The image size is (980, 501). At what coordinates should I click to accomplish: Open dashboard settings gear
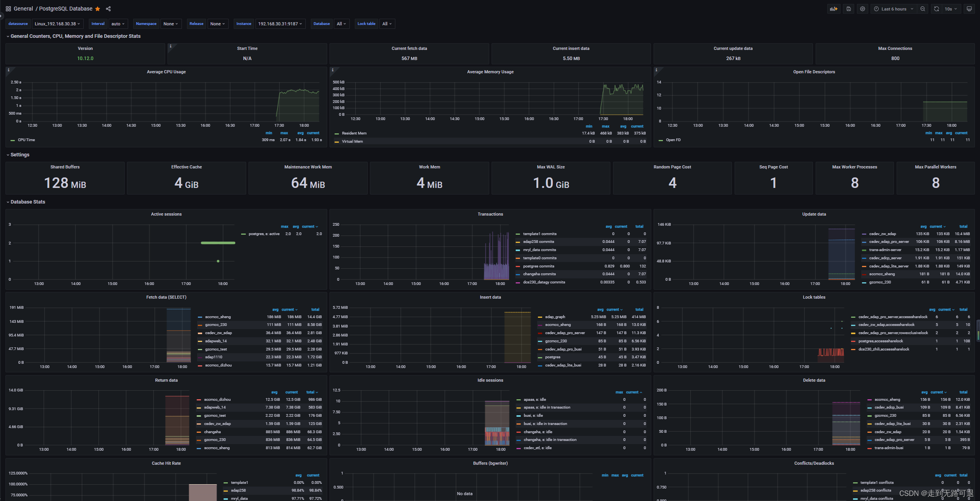(x=862, y=9)
